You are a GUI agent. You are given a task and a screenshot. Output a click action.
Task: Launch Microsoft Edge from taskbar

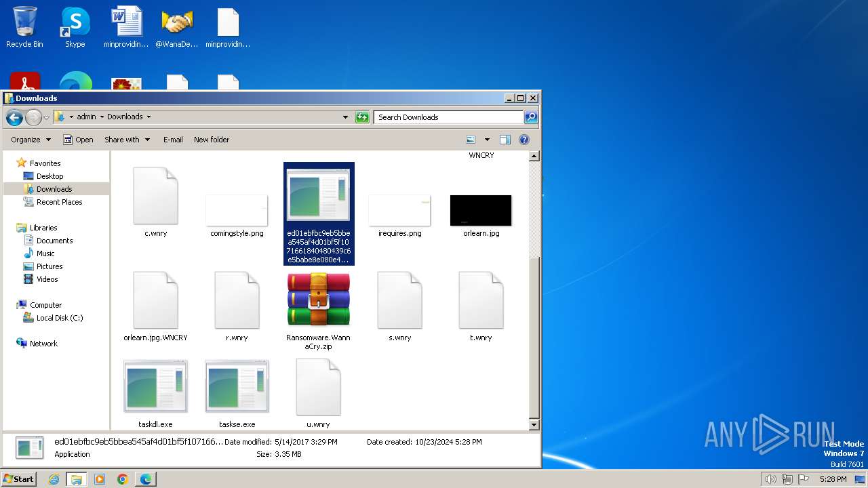coord(146,479)
